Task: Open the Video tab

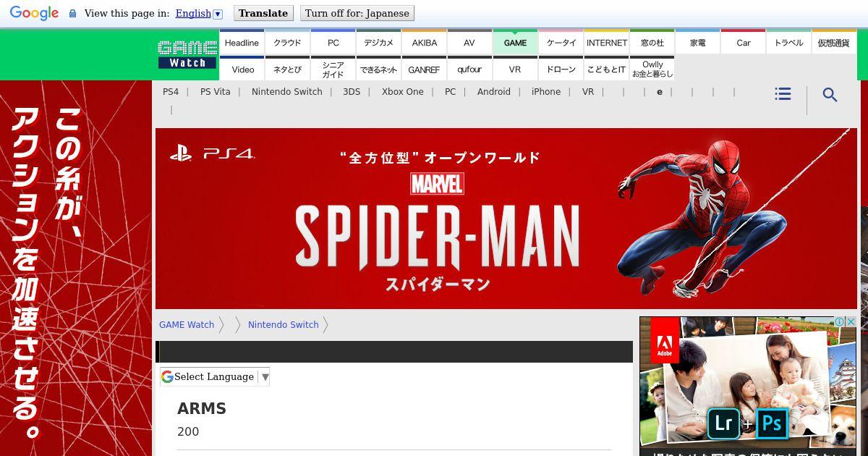Action: (242, 69)
